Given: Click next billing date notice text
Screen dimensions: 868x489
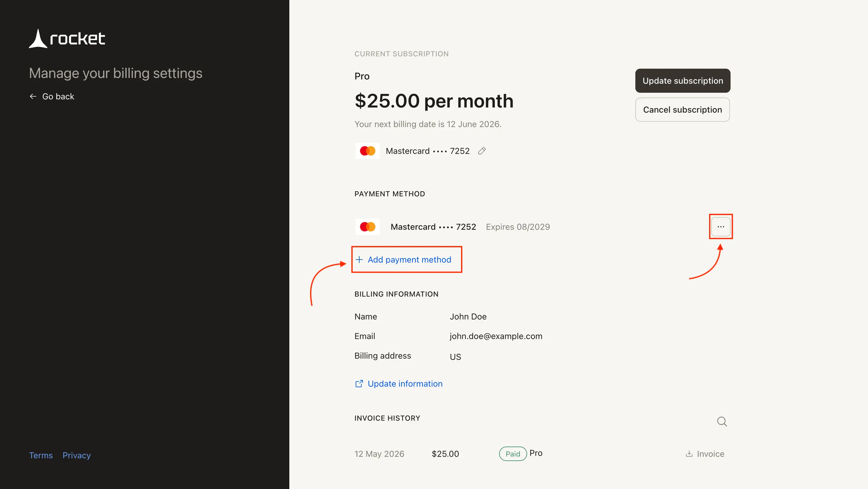Looking at the screenshot, I should pos(428,124).
